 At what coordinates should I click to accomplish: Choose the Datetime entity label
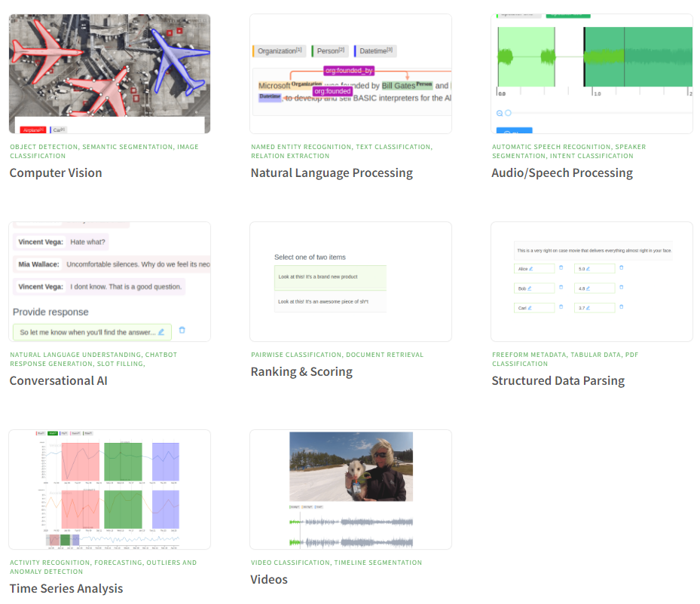click(x=375, y=51)
